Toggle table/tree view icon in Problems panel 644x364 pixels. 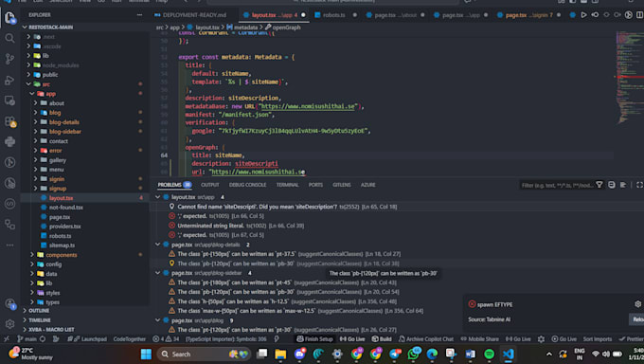click(623, 185)
